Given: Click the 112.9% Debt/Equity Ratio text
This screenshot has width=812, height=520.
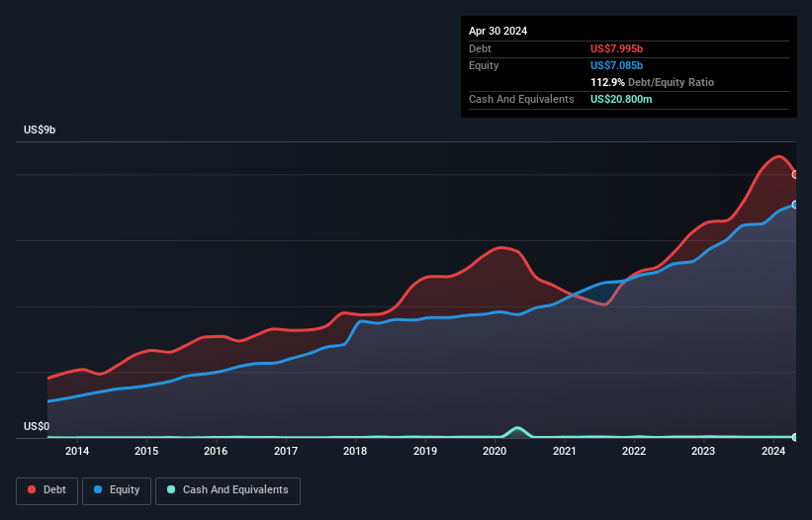Looking at the screenshot, I should point(653,82).
